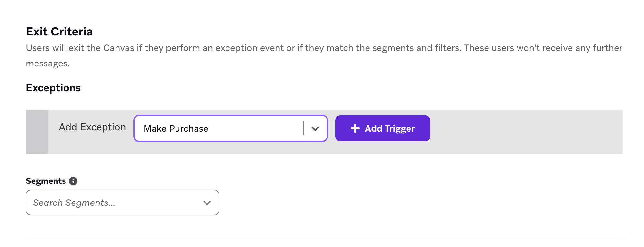
Task: Open the Search Segments dropdown arrow
Action: point(207,203)
